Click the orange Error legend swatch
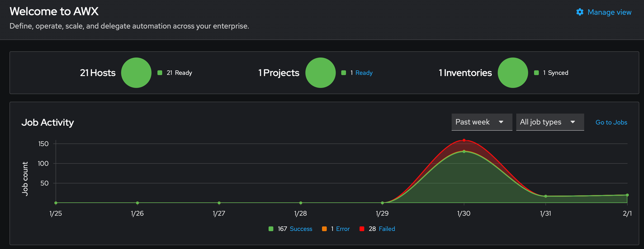The image size is (644, 249). (x=324, y=229)
